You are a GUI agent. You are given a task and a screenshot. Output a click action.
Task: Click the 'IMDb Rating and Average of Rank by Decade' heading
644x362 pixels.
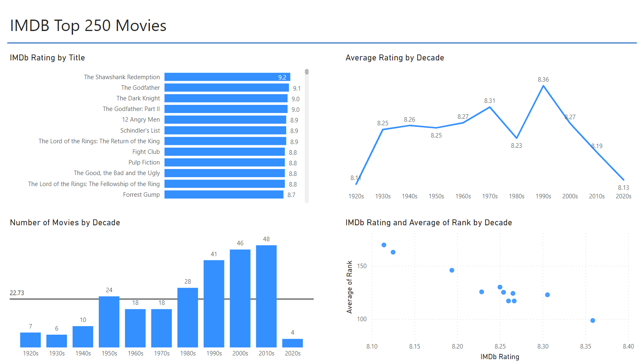coord(429,222)
